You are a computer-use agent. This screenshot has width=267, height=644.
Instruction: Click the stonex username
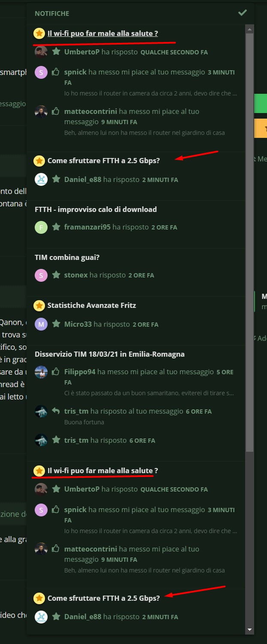(x=76, y=275)
